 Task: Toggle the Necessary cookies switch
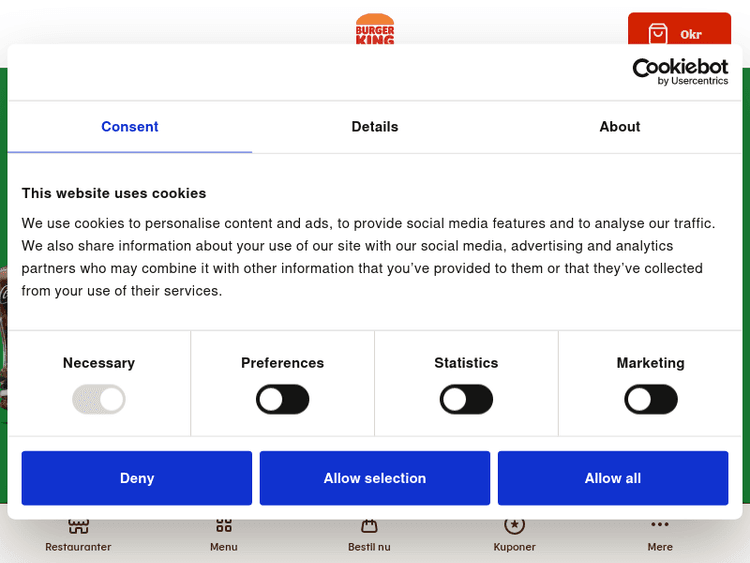(x=99, y=400)
